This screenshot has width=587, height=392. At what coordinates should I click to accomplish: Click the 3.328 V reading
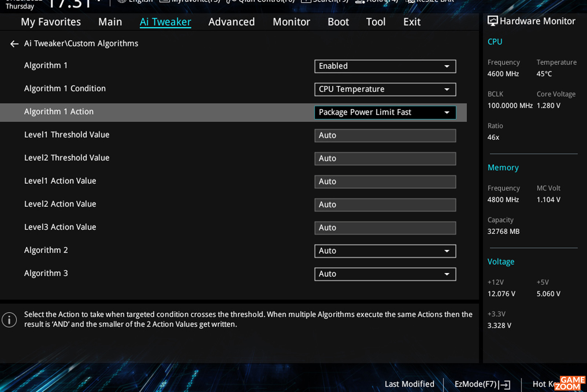click(x=499, y=326)
